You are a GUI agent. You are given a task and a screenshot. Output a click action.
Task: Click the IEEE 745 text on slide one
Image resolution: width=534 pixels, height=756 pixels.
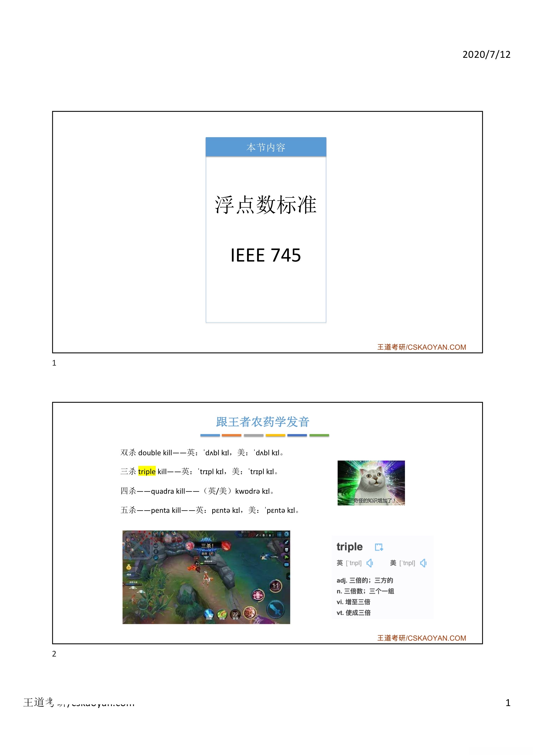click(266, 255)
